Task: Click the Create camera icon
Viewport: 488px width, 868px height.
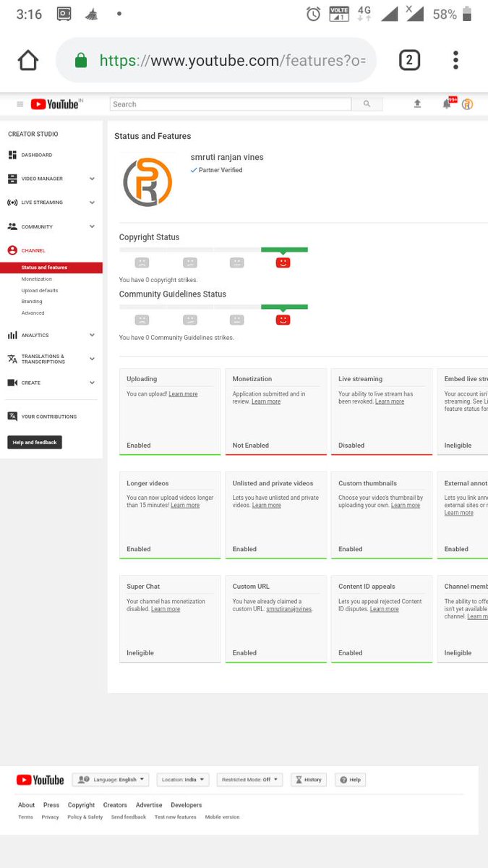Action: 12,383
